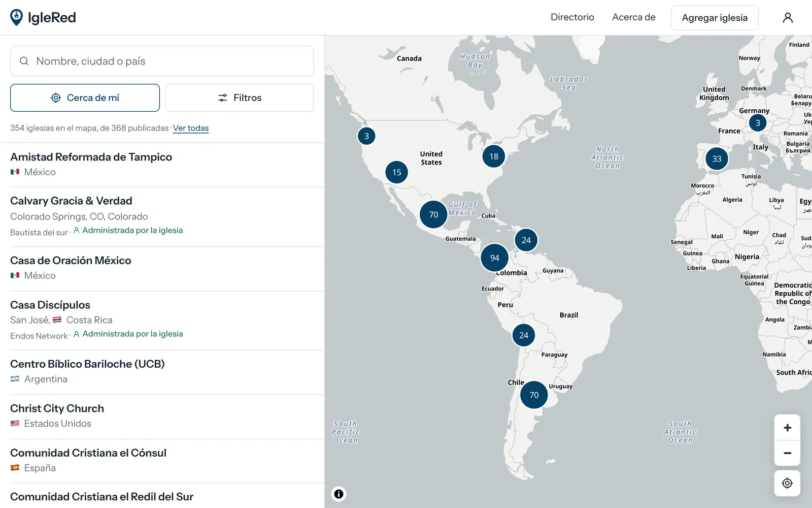Image resolution: width=812 pixels, height=508 pixels.
Task: Open the map attribution info icon
Action: click(x=339, y=494)
